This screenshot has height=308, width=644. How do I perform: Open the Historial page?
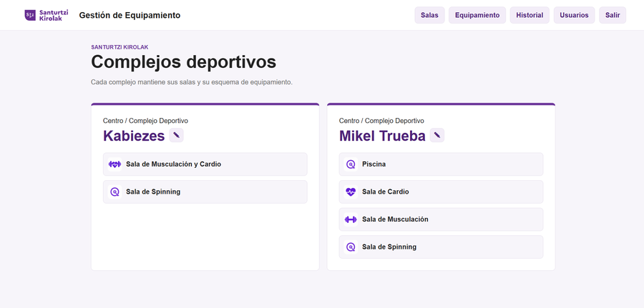pos(530,15)
